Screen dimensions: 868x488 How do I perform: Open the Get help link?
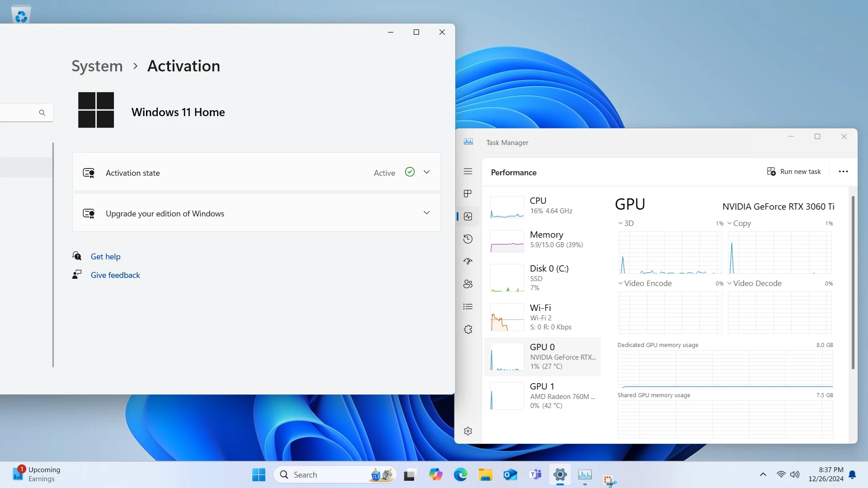tap(105, 257)
